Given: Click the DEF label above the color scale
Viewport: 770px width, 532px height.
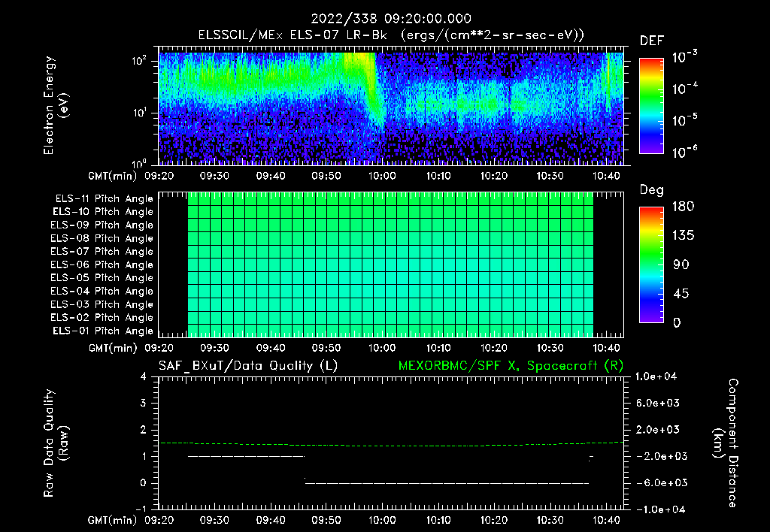Looking at the screenshot, I should click(x=652, y=41).
